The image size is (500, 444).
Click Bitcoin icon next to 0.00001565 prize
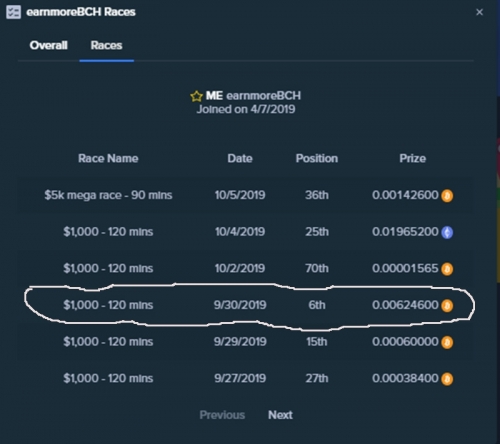tap(447, 269)
